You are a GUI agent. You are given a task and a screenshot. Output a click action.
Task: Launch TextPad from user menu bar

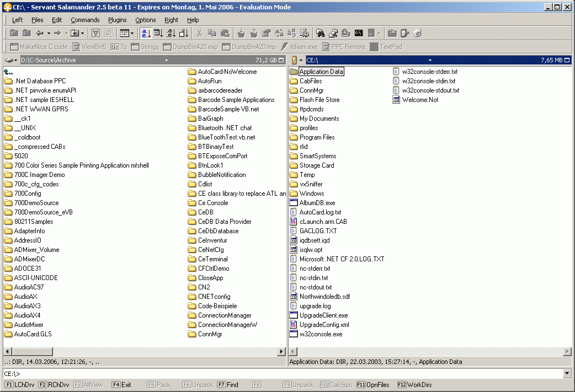[x=386, y=47]
